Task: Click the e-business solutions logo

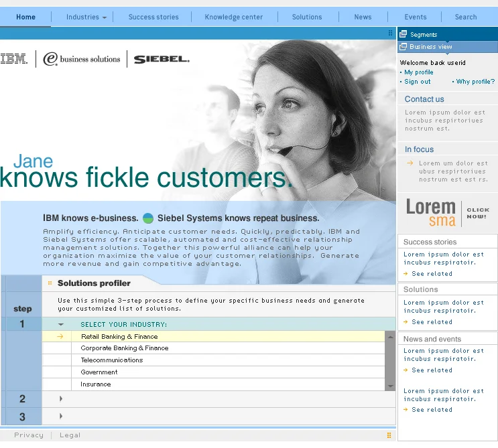Action: (x=82, y=59)
